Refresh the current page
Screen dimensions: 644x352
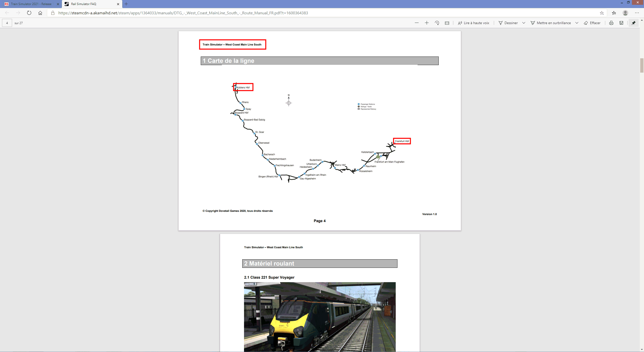click(29, 13)
